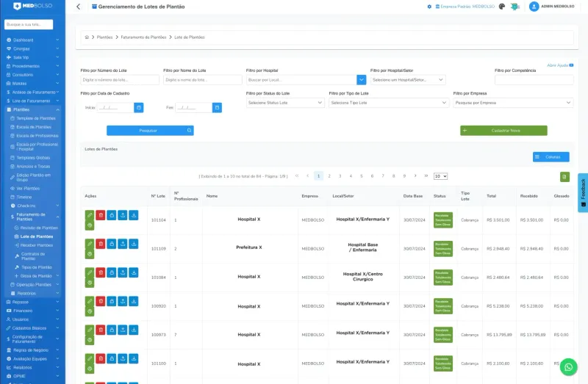The image size is (588, 384).
Task: Open the WhatsApp chat bubble
Action: point(568,367)
